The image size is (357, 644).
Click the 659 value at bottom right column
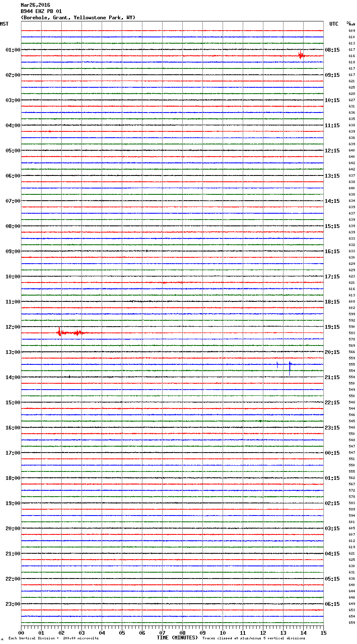[352, 623]
